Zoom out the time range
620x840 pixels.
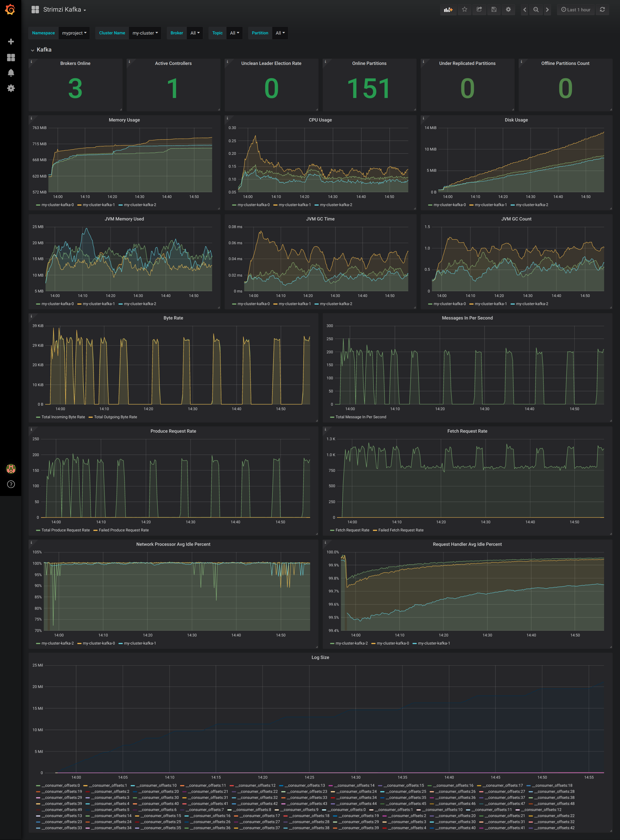click(x=536, y=10)
